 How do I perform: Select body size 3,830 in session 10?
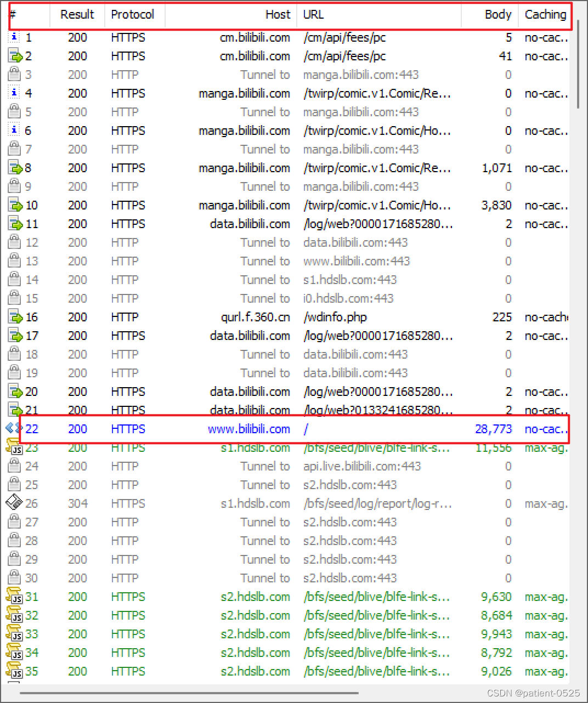click(496, 205)
